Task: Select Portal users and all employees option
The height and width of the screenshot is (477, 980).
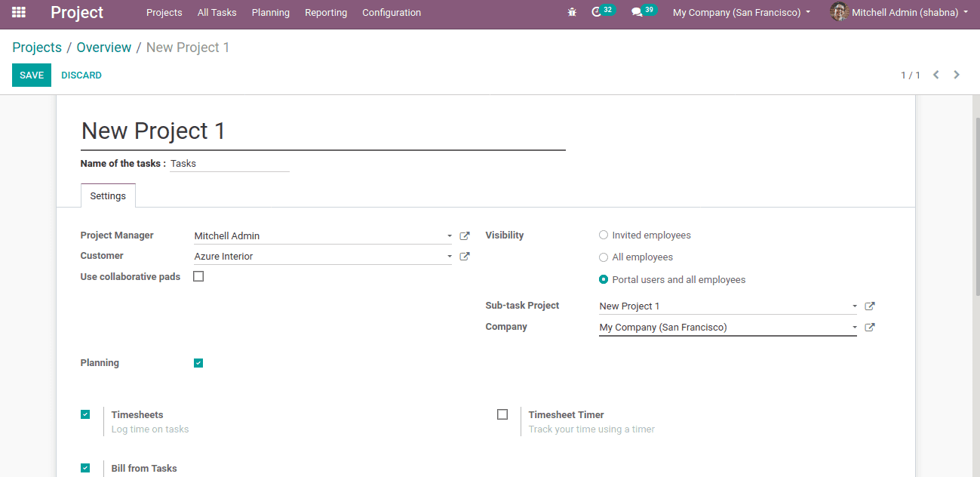Action: 604,279
